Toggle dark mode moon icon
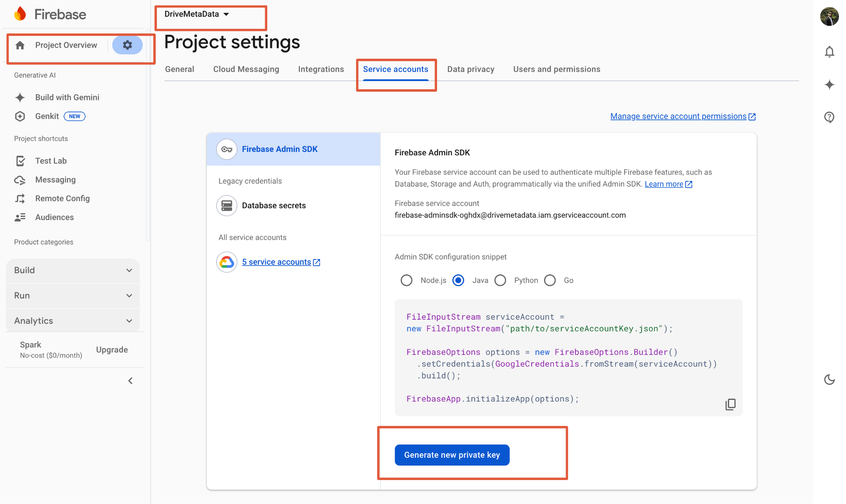This screenshot has height=504, width=846. (829, 379)
